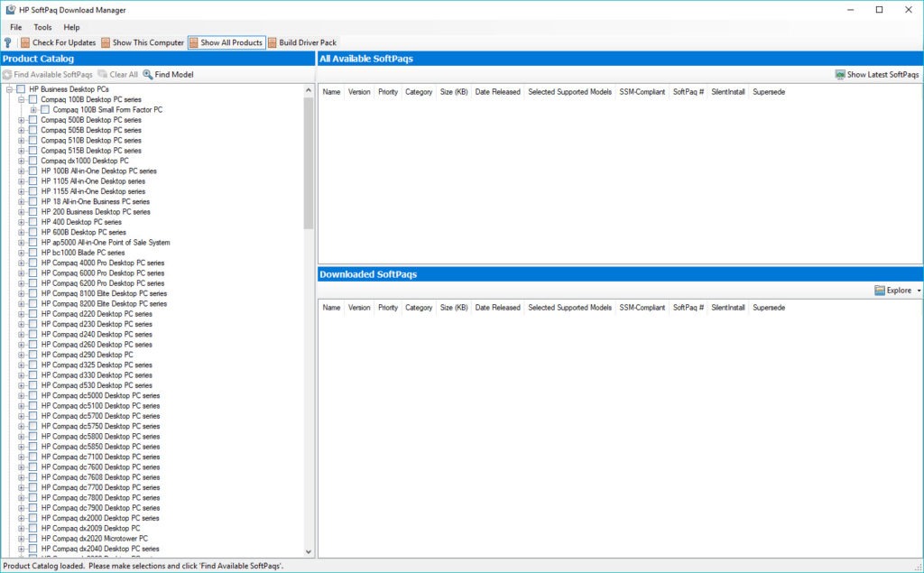Select HP Compaq dx2009 Desktop PC row

pyautogui.click(x=90, y=528)
